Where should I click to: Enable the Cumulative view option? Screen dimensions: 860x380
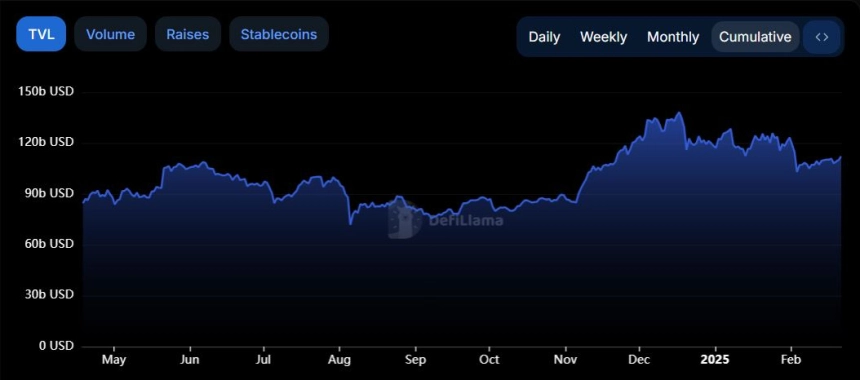pos(755,37)
